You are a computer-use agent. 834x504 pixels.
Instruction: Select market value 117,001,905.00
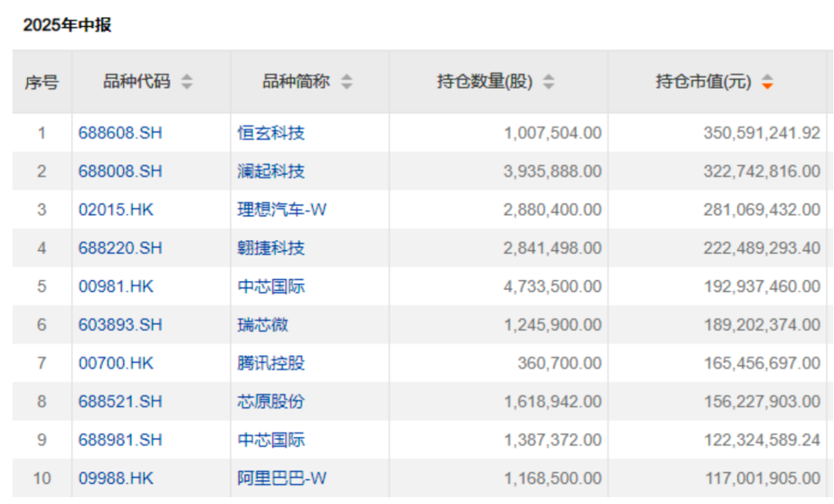pyautogui.click(x=763, y=478)
